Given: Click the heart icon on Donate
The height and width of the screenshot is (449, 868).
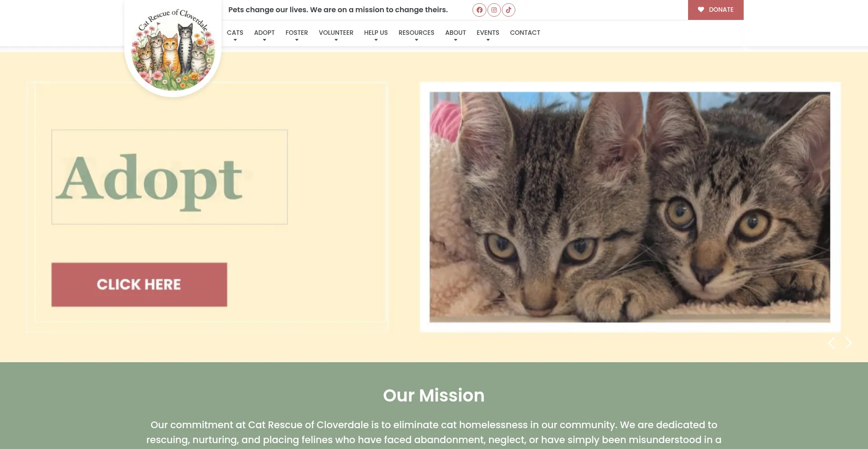Looking at the screenshot, I should pyautogui.click(x=701, y=9).
